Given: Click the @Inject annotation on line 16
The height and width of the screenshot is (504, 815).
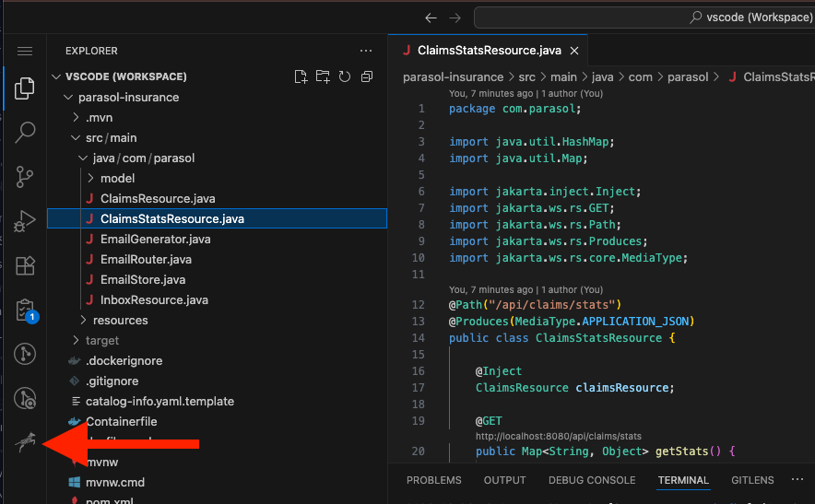Looking at the screenshot, I should (499, 371).
